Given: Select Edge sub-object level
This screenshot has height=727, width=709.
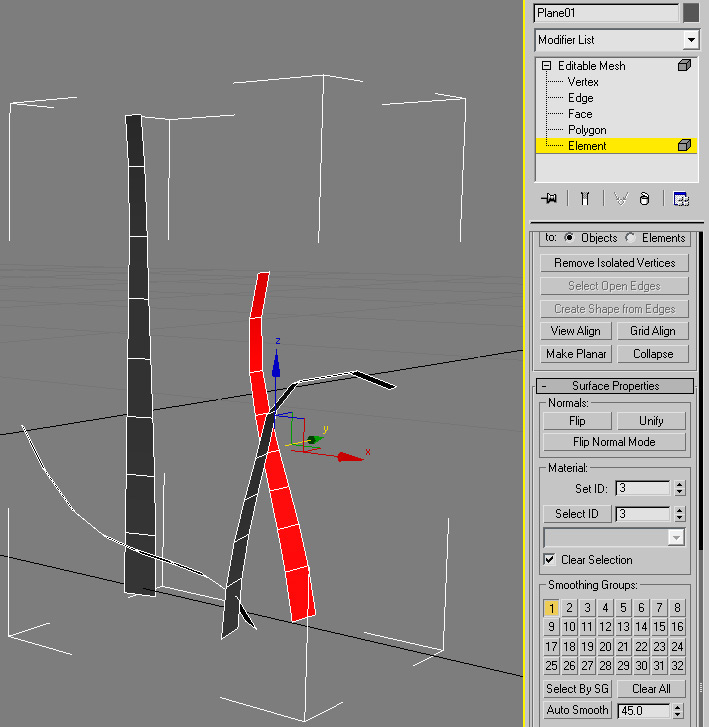Looking at the screenshot, I should [x=581, y=98].
